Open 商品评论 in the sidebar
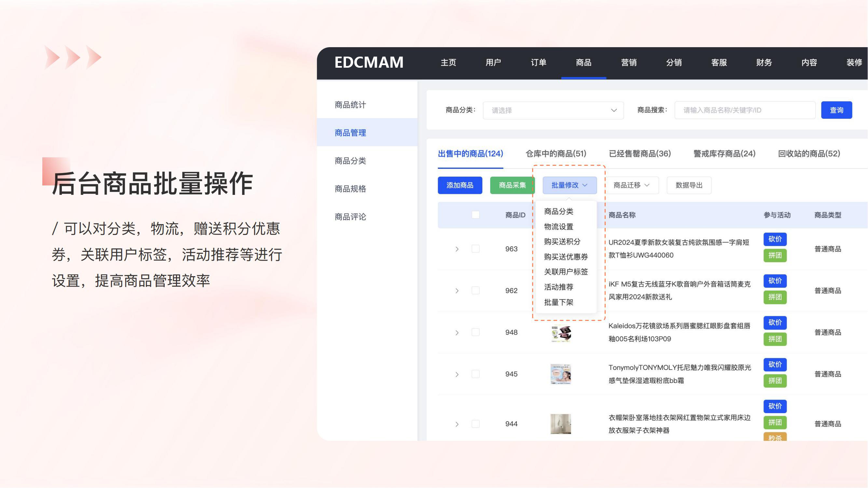The width and height of the screenshot is (868, 488). [367, 217]
